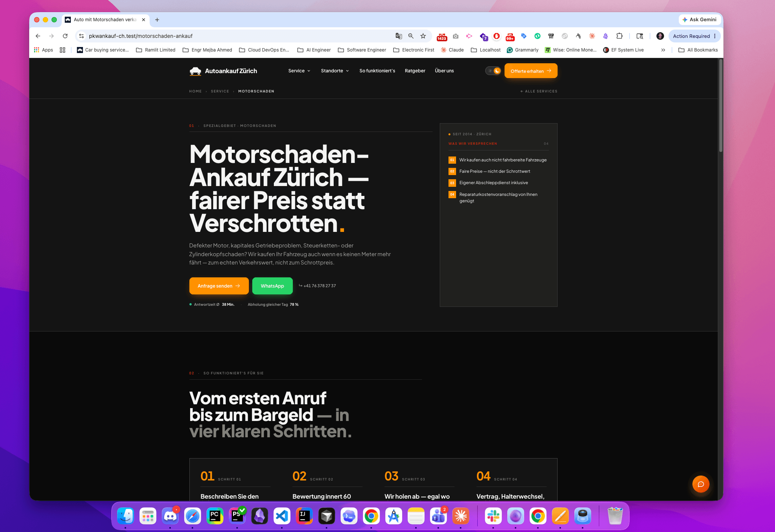Image resolution: width=775 pixels, height=532 pixels.
Task: Open Microsoft Teams in the dock
Action: 438,516
